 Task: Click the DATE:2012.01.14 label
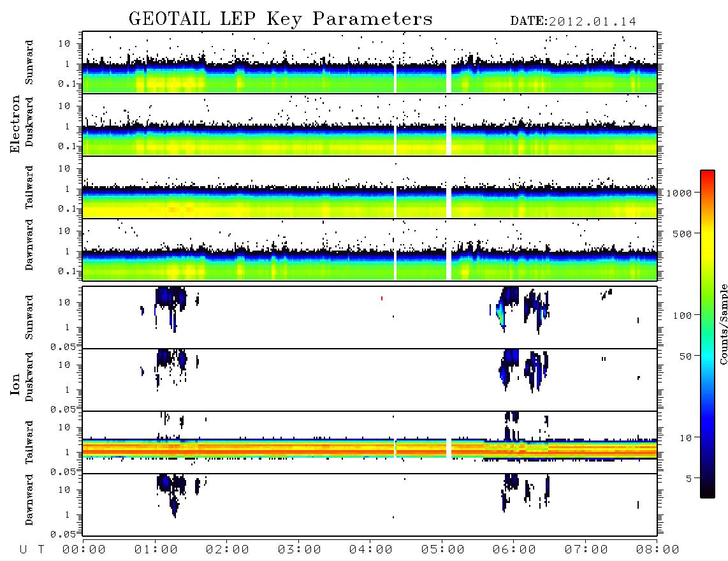click(x=573, y=22)
